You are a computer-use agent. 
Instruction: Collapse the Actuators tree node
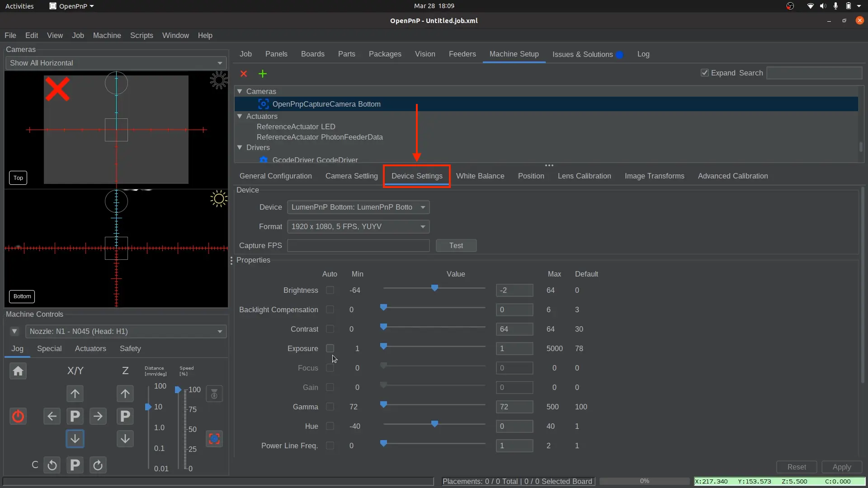(240, 116)
